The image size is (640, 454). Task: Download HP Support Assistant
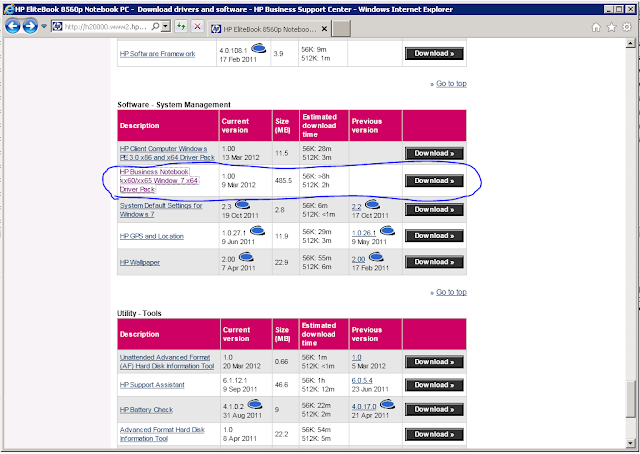click(x=434, y=385)
